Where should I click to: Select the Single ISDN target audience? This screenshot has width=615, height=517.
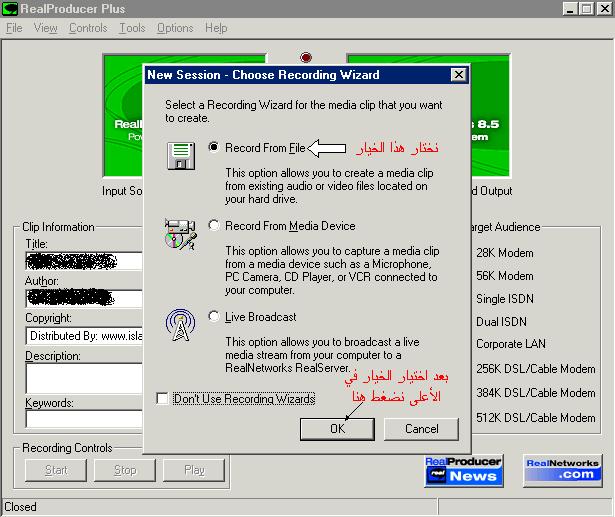(505, 299)
